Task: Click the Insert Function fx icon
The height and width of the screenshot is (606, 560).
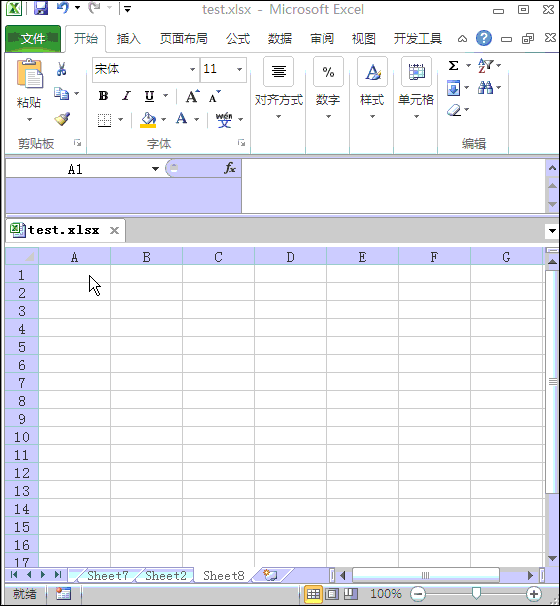Action: (230, 168)
